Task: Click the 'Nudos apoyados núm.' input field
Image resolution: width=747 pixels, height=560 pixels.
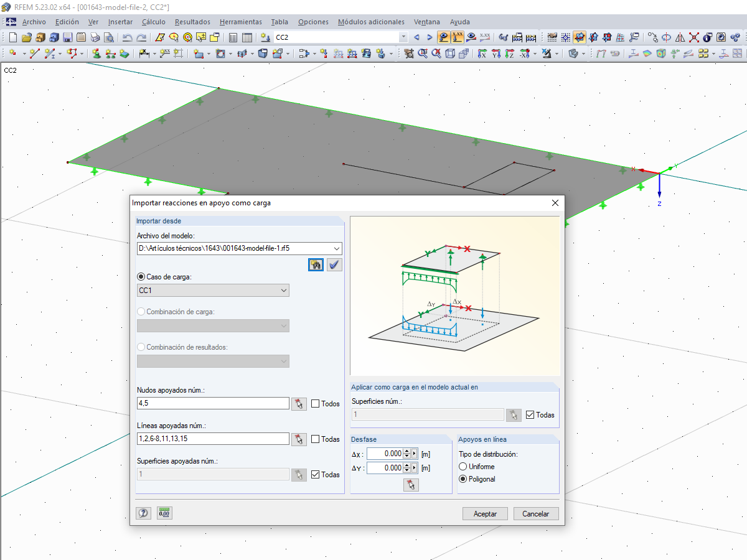Action: (x=213, y=403)
